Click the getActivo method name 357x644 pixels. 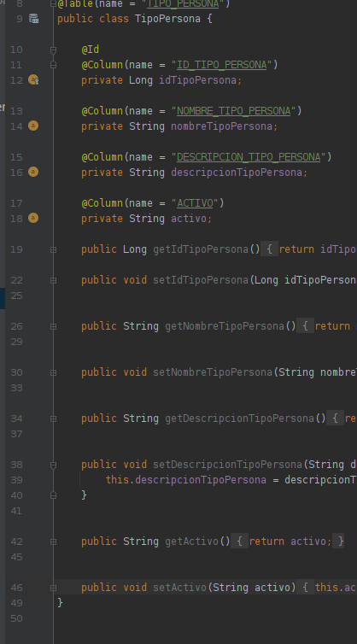pos(191,542)
